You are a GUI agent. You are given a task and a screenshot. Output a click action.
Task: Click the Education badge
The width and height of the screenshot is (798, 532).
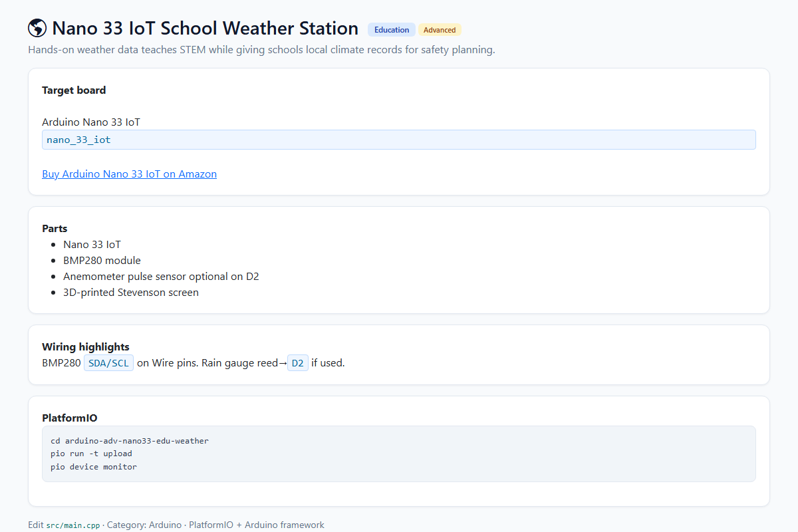pyautogui.click(x=392, y=30)
